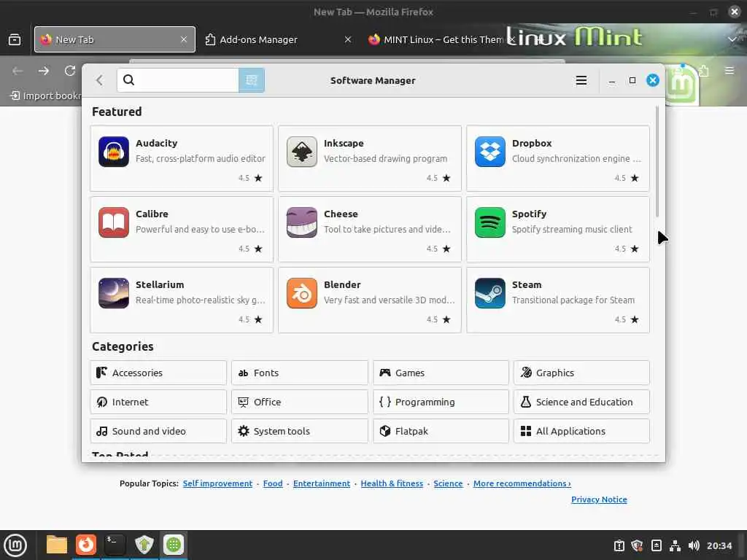The width and height of the screenshot is (747, 560).
Task: Open the Cheese app icon
Action: [x=301, y=222]
